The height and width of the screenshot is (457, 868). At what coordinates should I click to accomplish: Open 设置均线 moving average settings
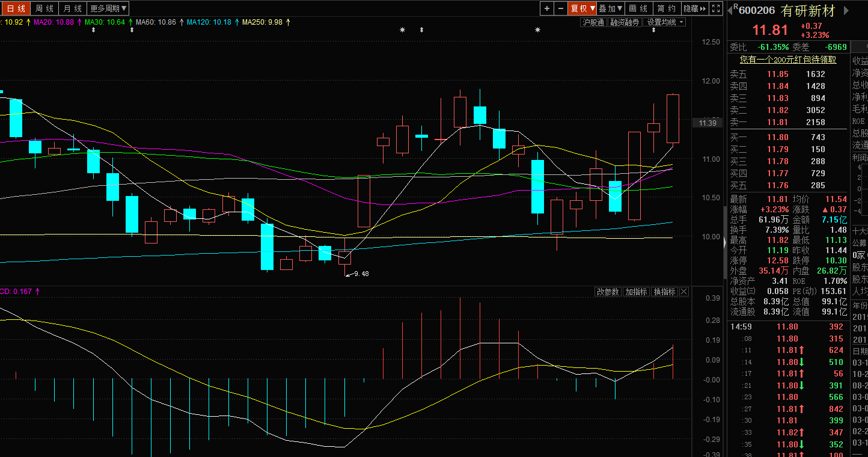pos(665,22)
